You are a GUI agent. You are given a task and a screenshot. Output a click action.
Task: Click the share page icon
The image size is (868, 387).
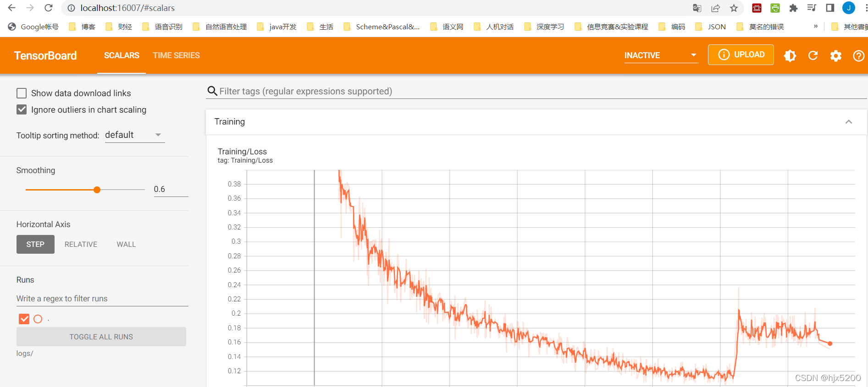715,8
